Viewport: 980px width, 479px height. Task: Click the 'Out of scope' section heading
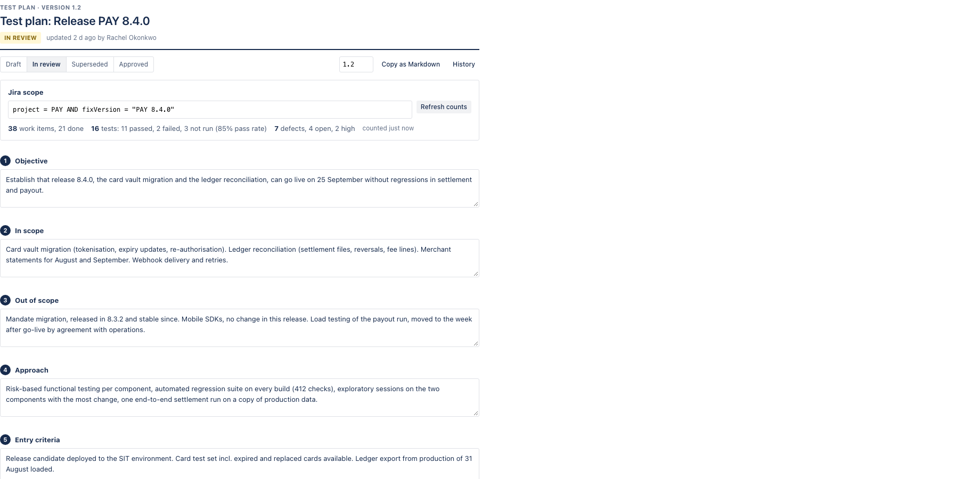coord(37,301)
